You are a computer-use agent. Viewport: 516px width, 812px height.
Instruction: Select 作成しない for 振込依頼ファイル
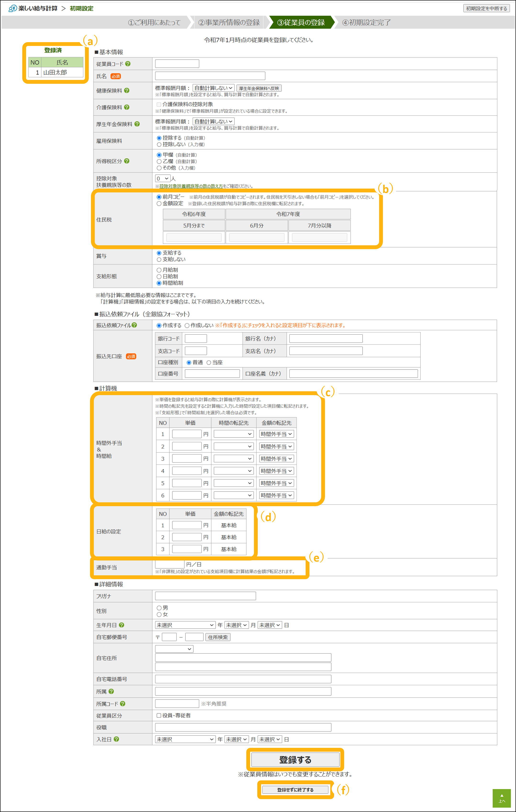(x=187, y=325)
